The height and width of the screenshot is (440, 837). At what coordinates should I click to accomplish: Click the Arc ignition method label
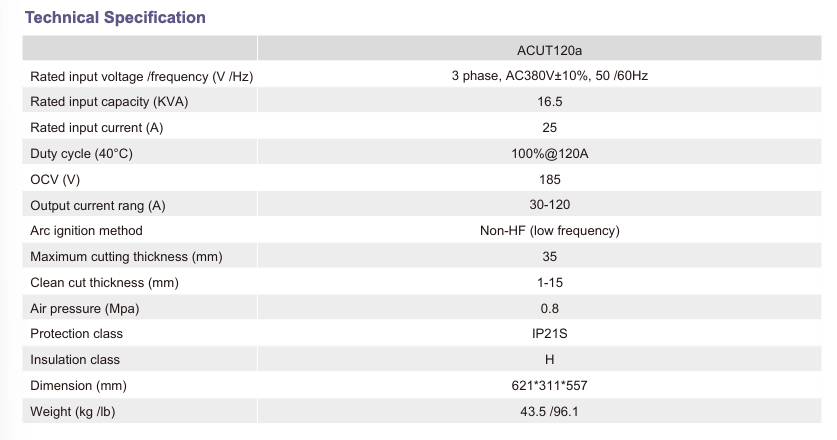click(x=87, y=231)
